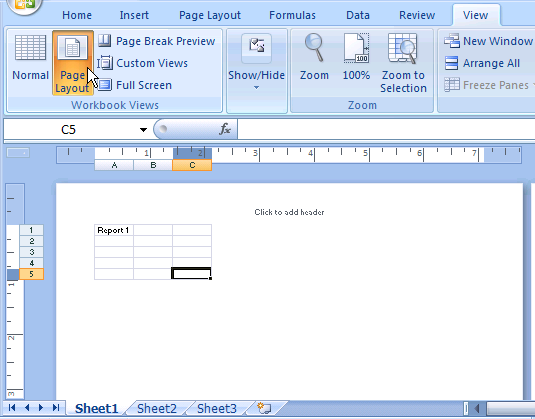Open the Zoom dialog magnifier
This screenshot has width=535, height=419.
coord(314,57)
